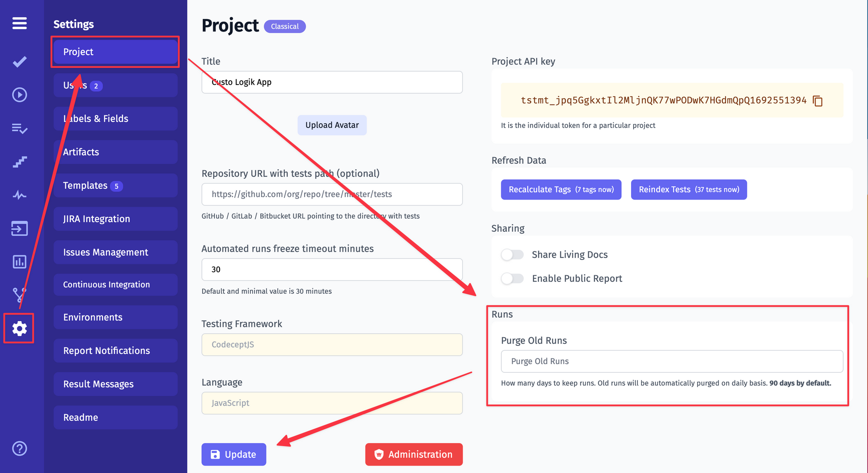Click Reindex Tests button
This screenshot has height=473, width=868.
689,190
